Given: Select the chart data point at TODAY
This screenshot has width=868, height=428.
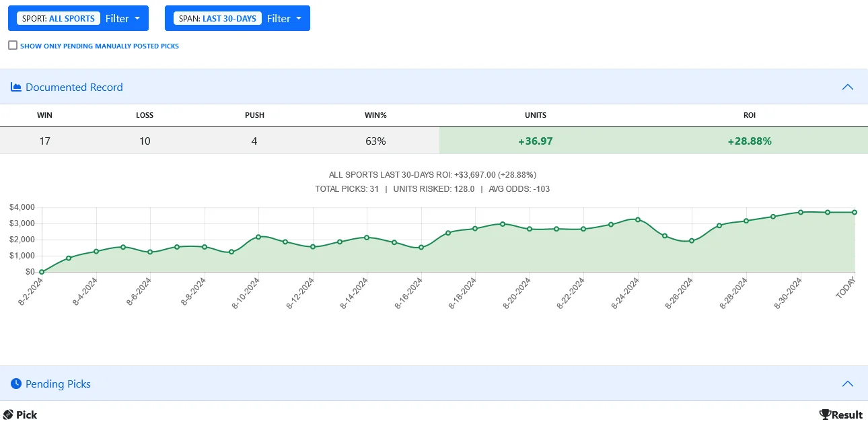Looking at the screenshot, I should (855, 212).
